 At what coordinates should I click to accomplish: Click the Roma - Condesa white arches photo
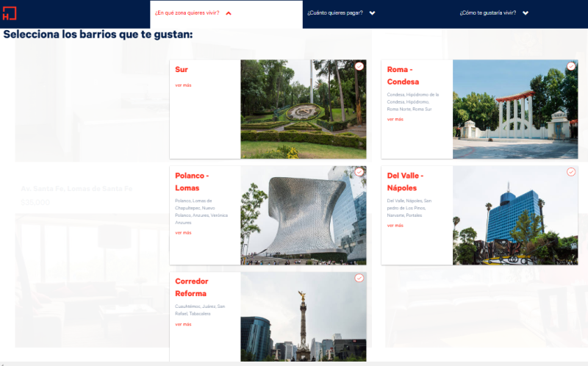514,110
